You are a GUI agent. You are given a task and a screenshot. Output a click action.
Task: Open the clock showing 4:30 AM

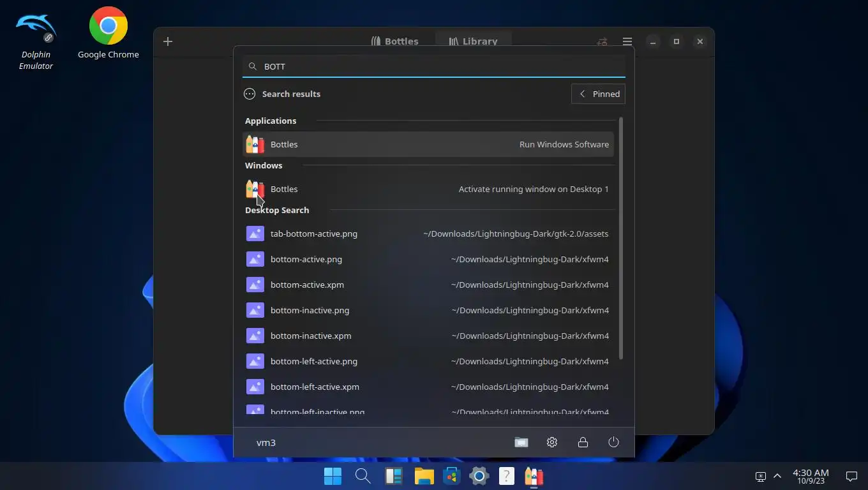click(811, 477)
